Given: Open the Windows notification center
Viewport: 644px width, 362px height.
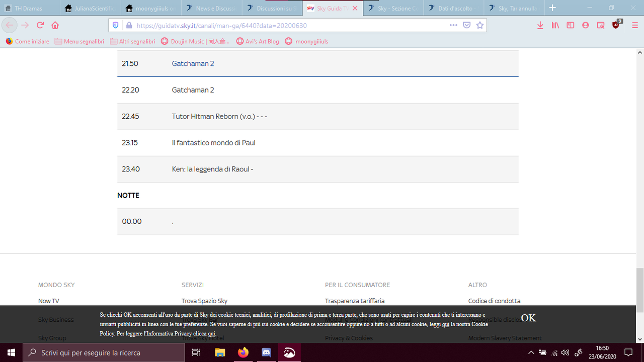Looking at the screenshot, I should point(628,352).
